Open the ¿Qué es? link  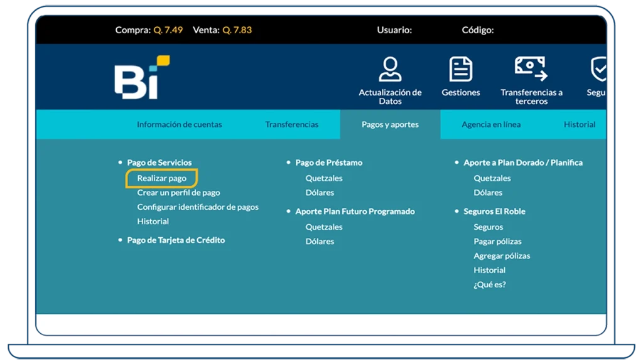pos(490,285)
